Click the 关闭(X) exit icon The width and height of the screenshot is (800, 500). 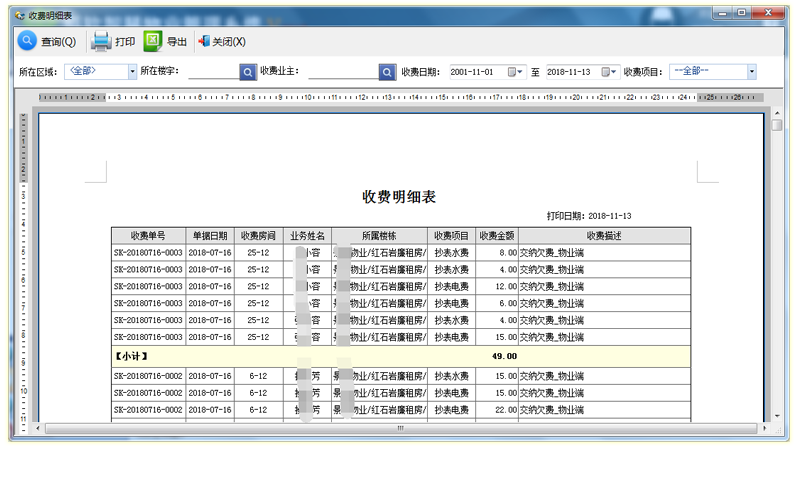pyautogui.click(x=203, y=41)
